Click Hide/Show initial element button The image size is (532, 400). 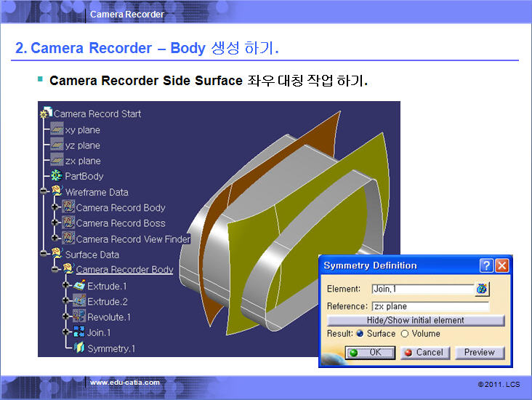(415, 320)
